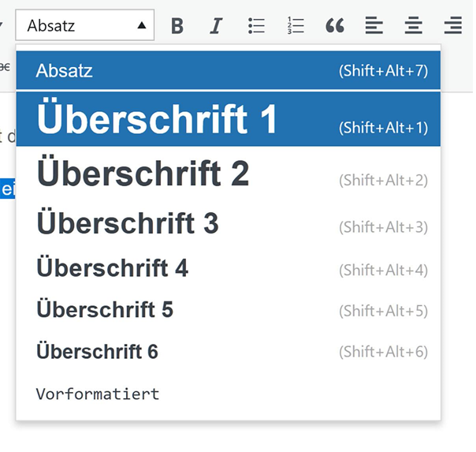Click the partial dropdown arrow left of Absatz box
The width and height of the screenshot is (476, 452).
pyautogui.click(x=2, y=26)
